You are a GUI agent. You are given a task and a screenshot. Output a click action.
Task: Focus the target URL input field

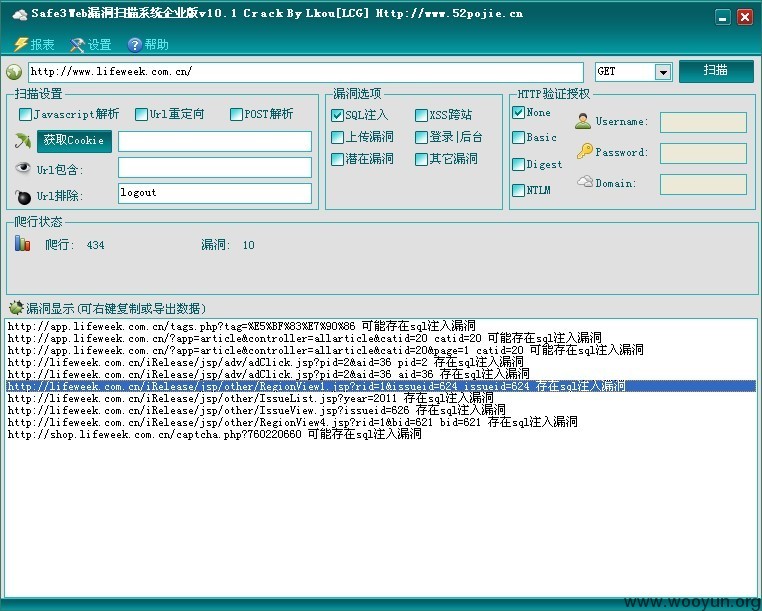click(x=306, y=72)
